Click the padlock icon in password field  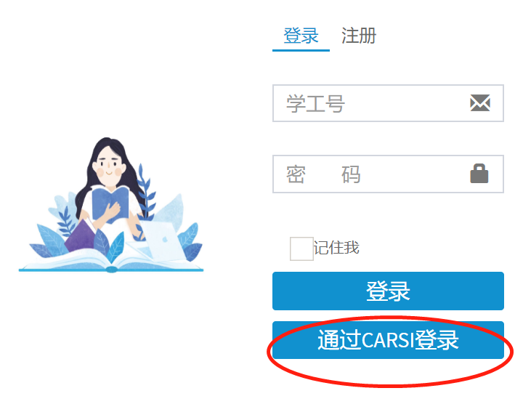coord(479,174)
